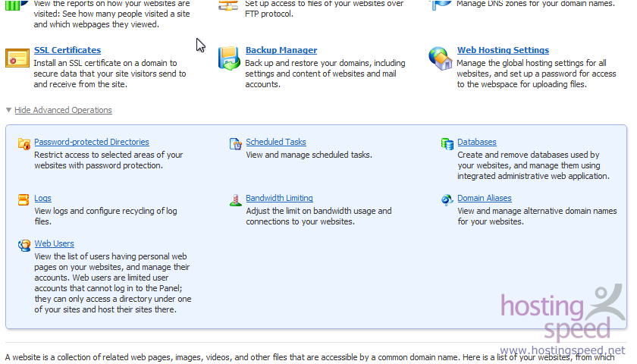
Task: Click the FTP access icon at top
Action: tap(228, 6)
